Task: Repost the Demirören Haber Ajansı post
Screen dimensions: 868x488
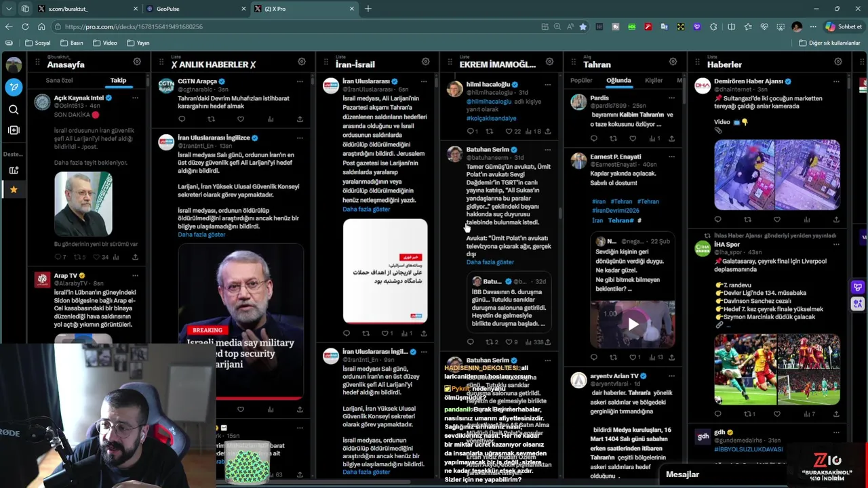Action: tap(747, 220)
